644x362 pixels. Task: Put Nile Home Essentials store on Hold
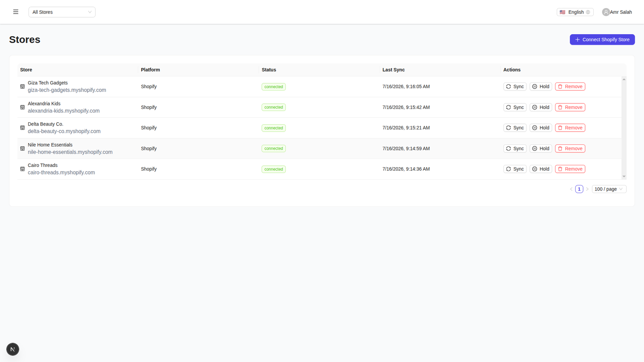click(541, 148)
